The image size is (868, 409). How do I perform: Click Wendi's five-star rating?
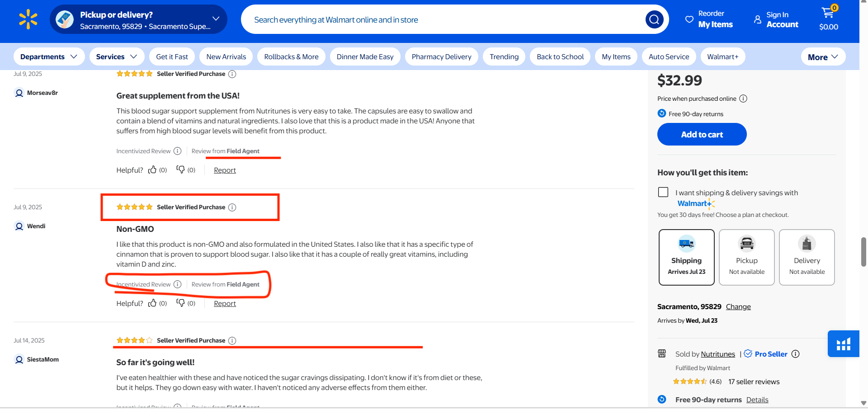134,207
